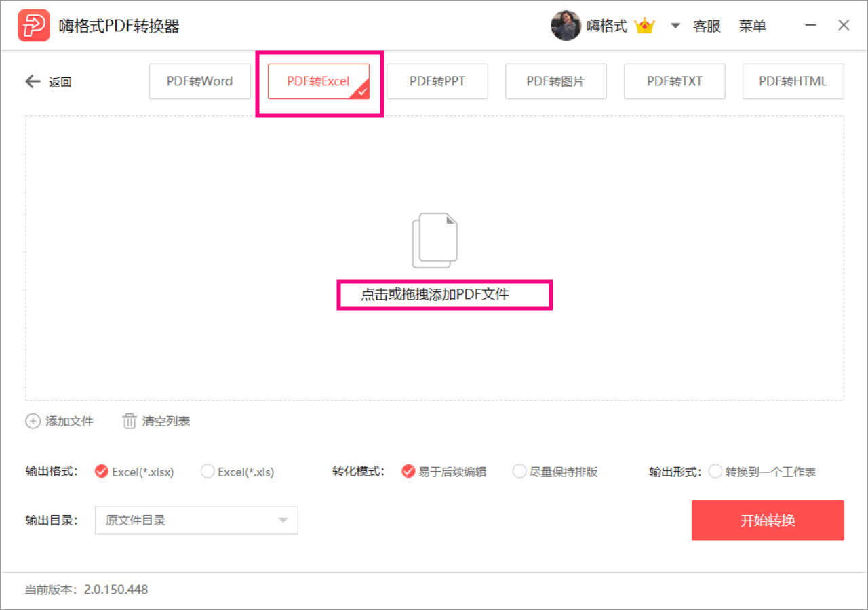Switch to the PDF转HTML tab
Screen dimensions: 868x610
(x=793, y=81)
